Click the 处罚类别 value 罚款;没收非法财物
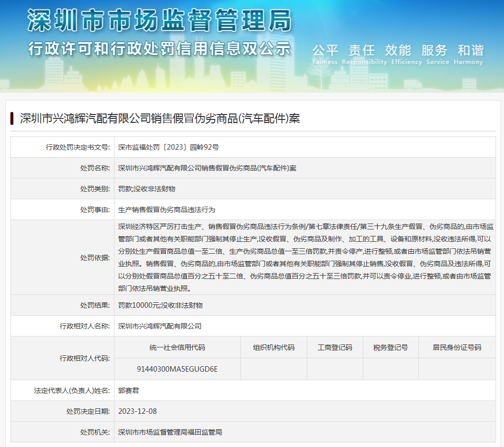The image size is (504, 447). click(x=147, y=189)
